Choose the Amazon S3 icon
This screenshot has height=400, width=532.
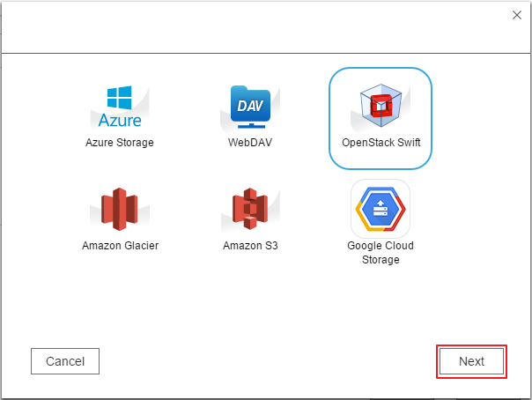[x=250, y=209]
